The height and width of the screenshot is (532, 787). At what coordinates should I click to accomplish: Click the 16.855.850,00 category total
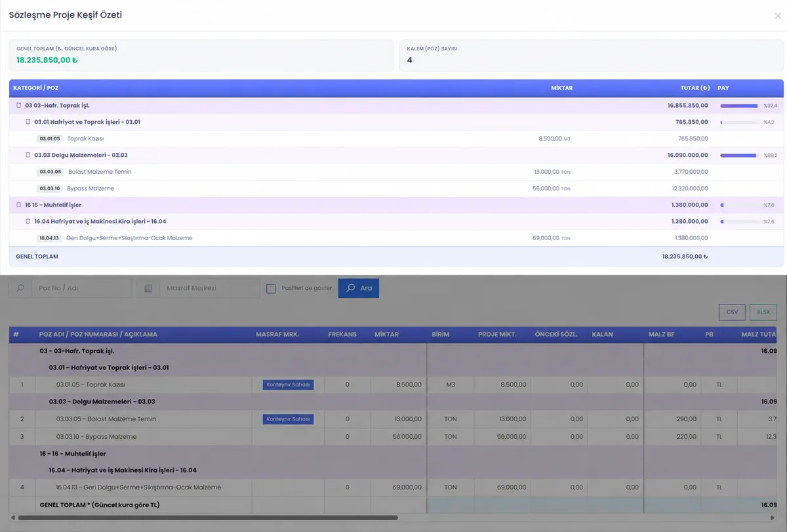coord(688,106)
